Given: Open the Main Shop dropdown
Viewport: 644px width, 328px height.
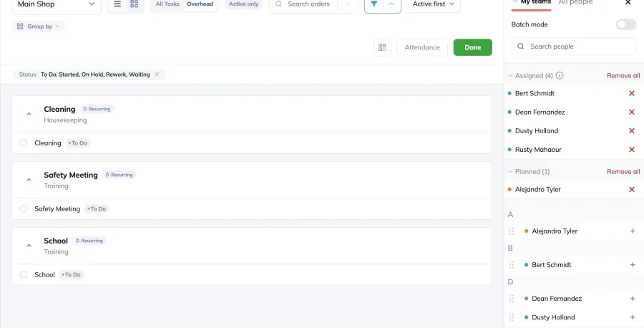Looking at the screenshot, I should click(x=57, y=4).
